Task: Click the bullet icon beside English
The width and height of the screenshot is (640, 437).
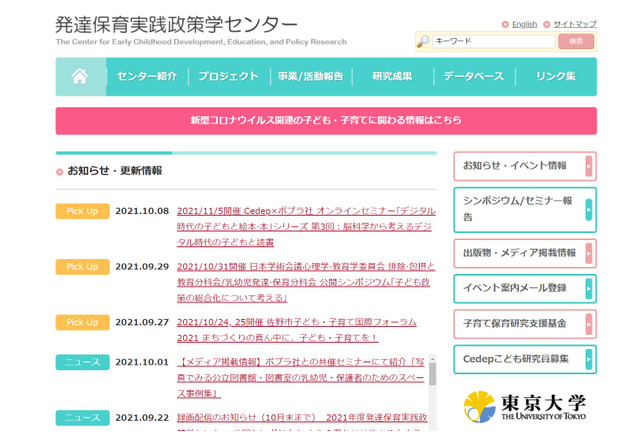Action: click(x=505, y=24)
